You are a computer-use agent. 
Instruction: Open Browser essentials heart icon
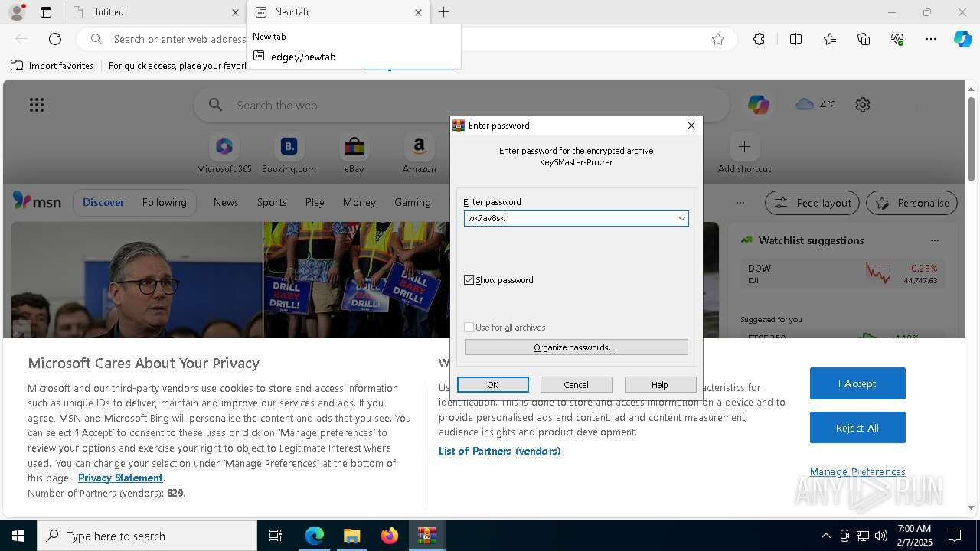[x=897, y=39]
